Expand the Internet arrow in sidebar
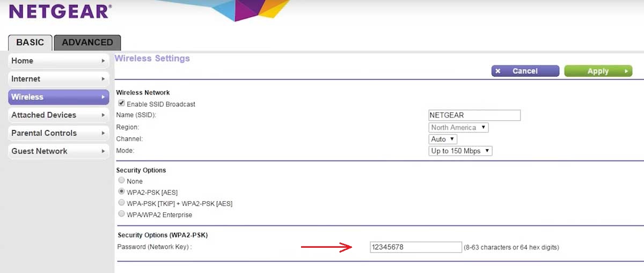 point(103,79)
